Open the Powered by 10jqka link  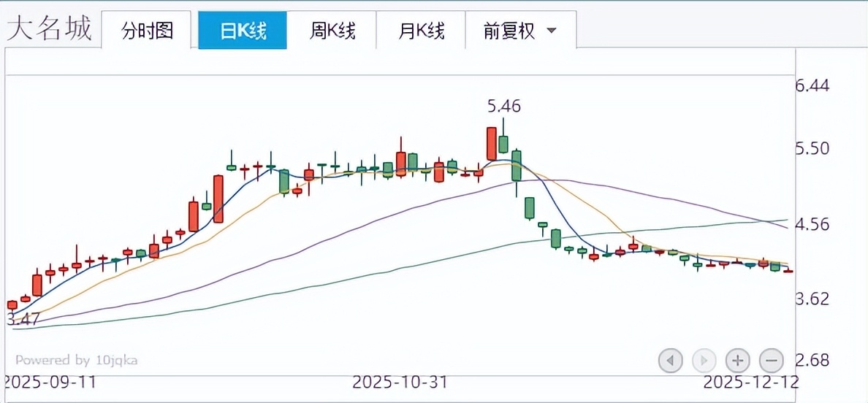[76, 360]
